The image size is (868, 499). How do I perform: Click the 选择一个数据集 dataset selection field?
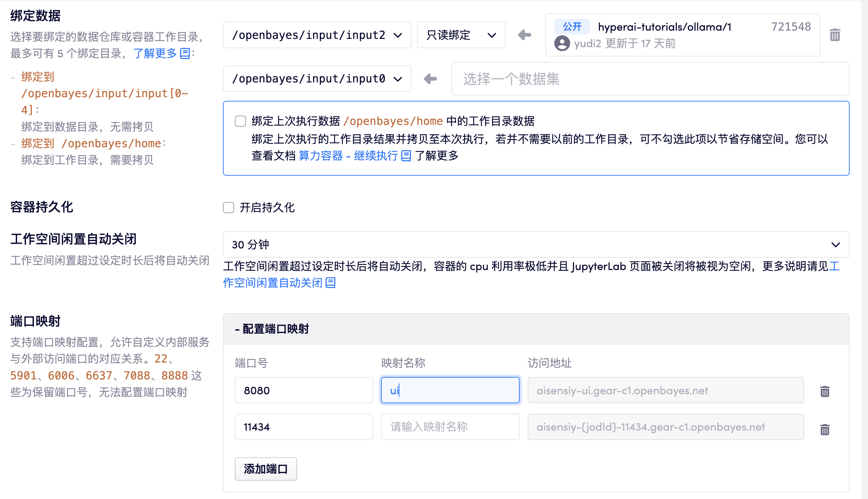[x=650, y=79]
